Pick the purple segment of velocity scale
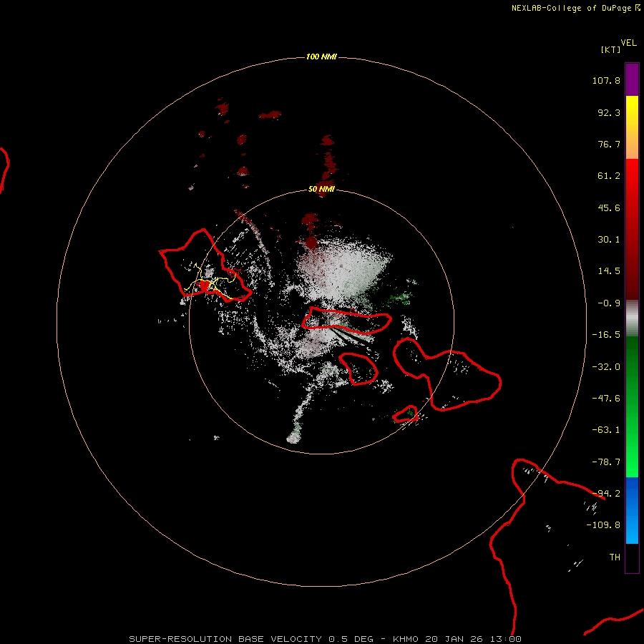 point(632,79)
